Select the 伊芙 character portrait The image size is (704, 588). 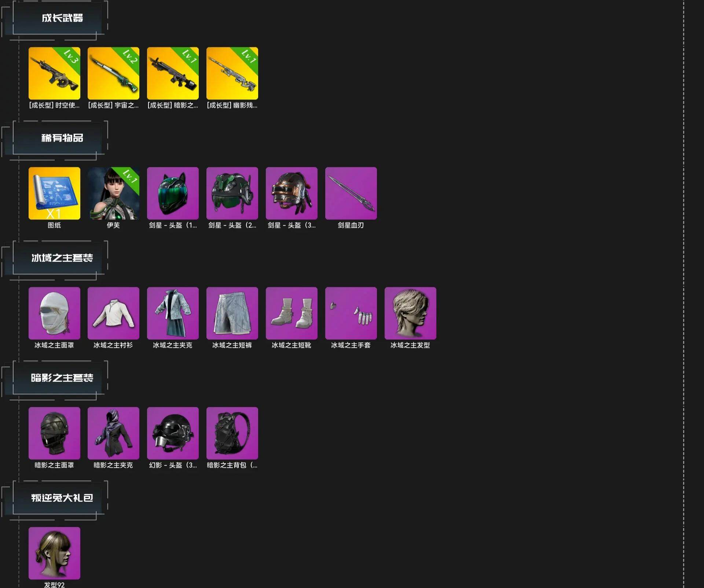(114, 193)
